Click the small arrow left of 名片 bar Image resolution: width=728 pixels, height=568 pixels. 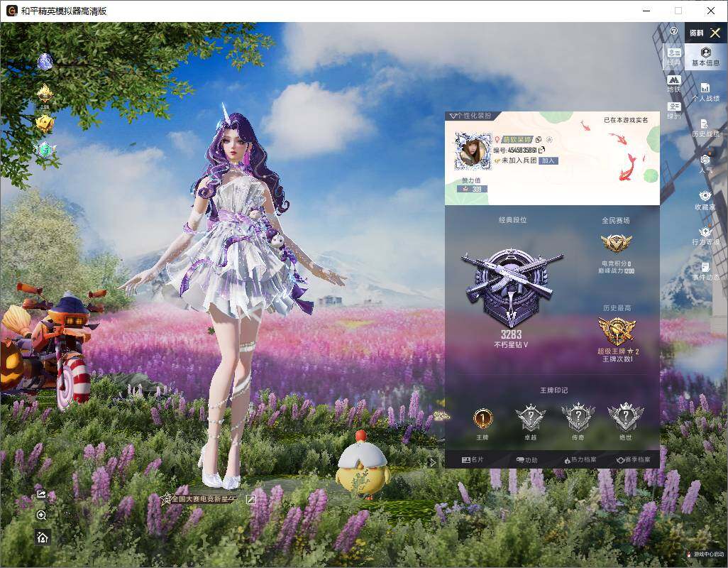[433, 463]
